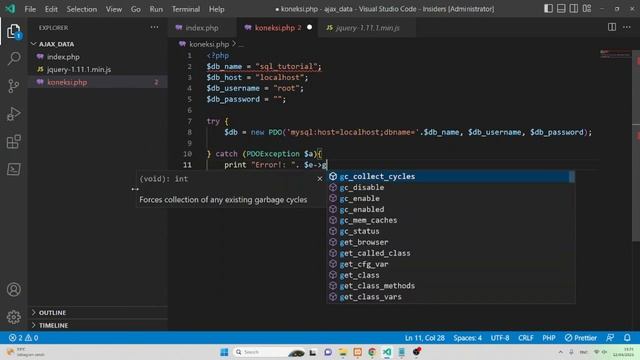
Task: Open the Explorer view in activity bar
Action: (x=13, y=31)
